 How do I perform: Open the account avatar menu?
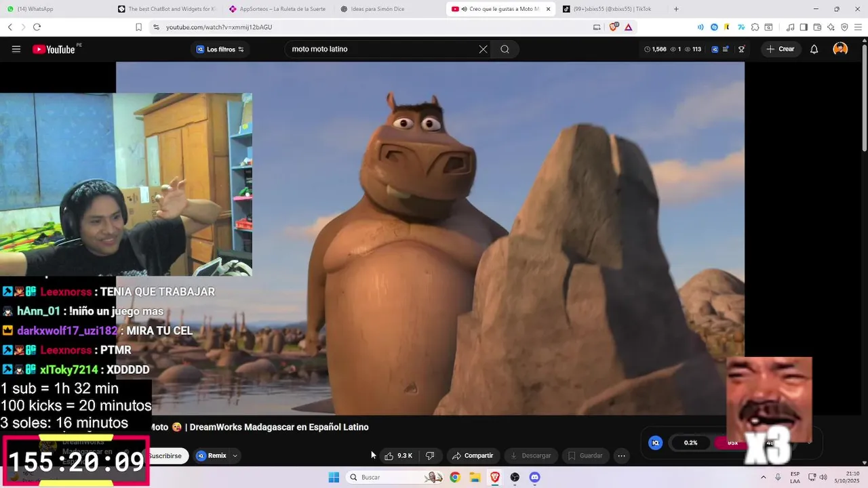pos(840,49)
